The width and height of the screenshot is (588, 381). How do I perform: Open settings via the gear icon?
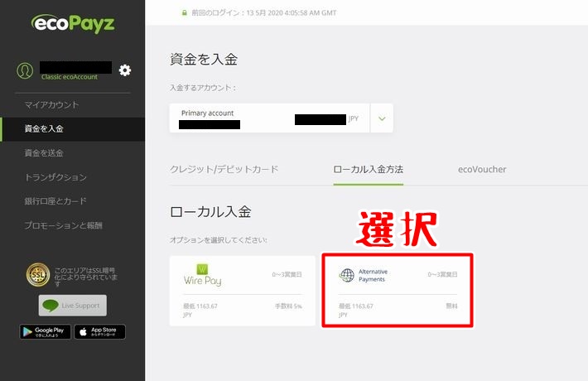pos(125,70)
